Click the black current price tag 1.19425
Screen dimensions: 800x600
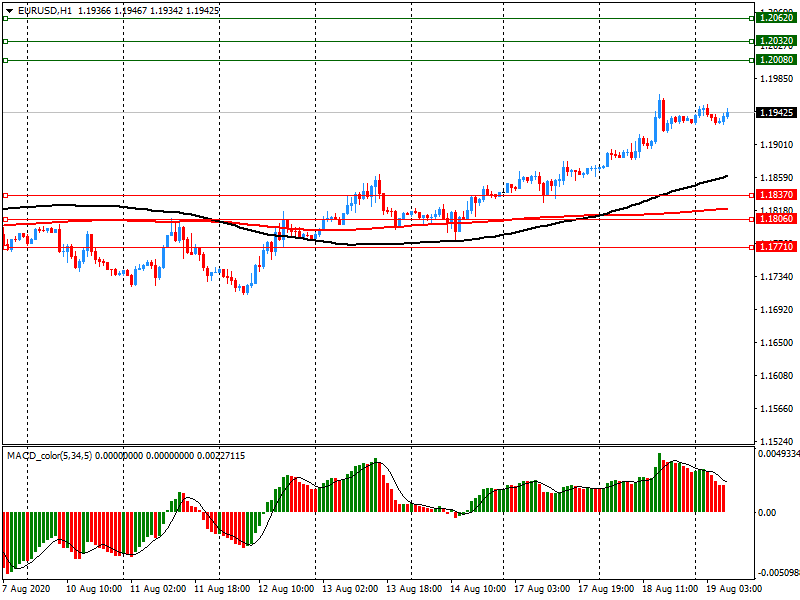(x=775, y=113)
